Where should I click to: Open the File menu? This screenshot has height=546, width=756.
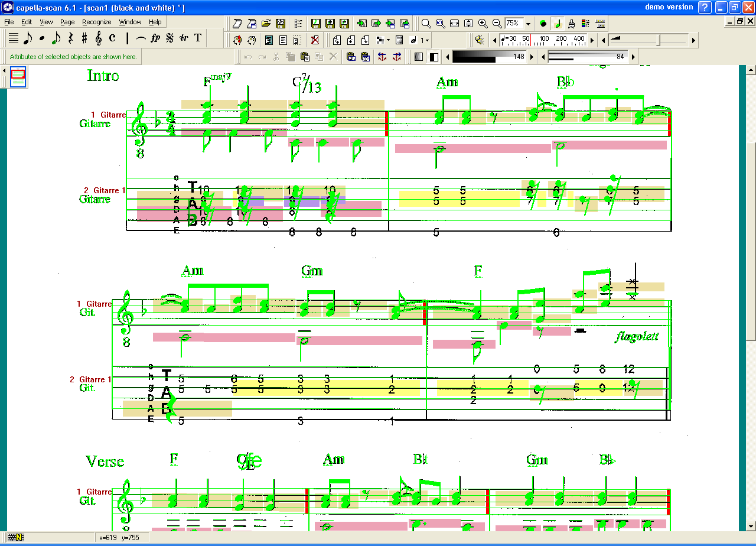tap(9, 22)
